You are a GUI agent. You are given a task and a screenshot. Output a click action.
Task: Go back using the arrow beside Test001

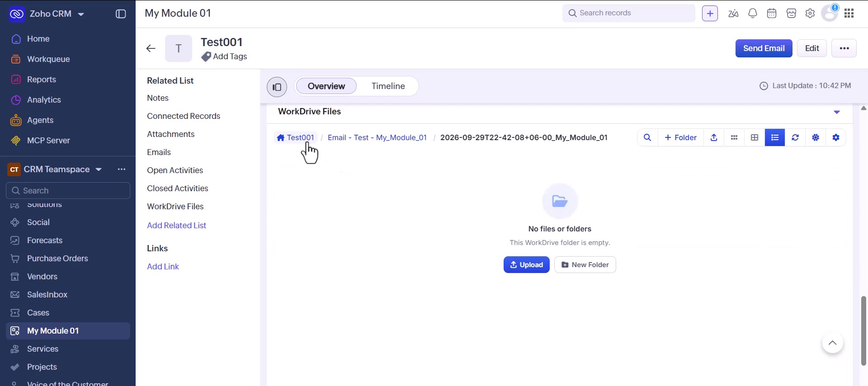click(151, 48)
